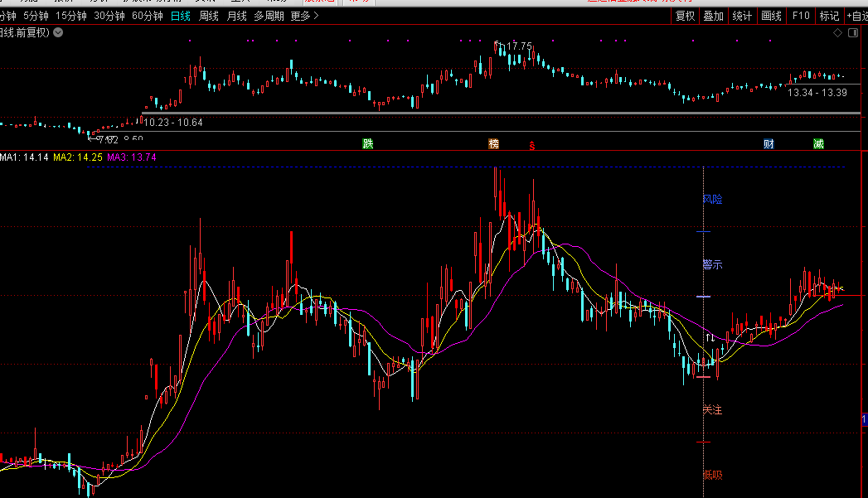Click the 叠加 overlay button

pyautogui.click(x=713, y=16)
